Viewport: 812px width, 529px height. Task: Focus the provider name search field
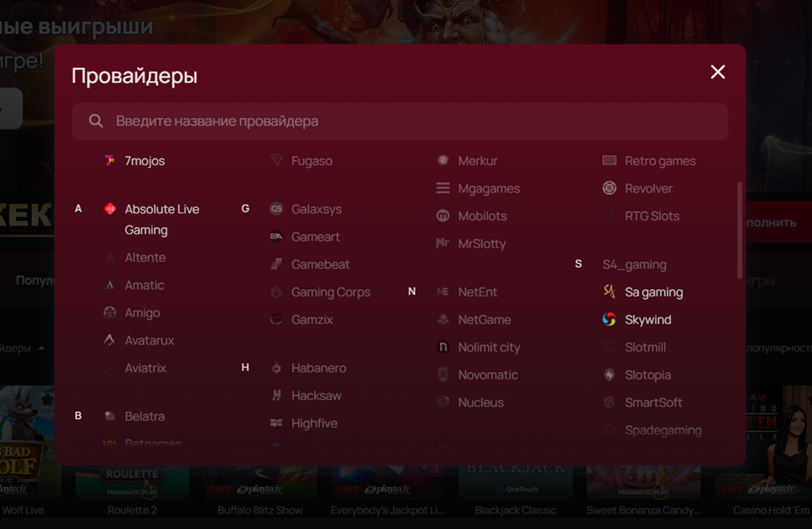click(400, 122)
